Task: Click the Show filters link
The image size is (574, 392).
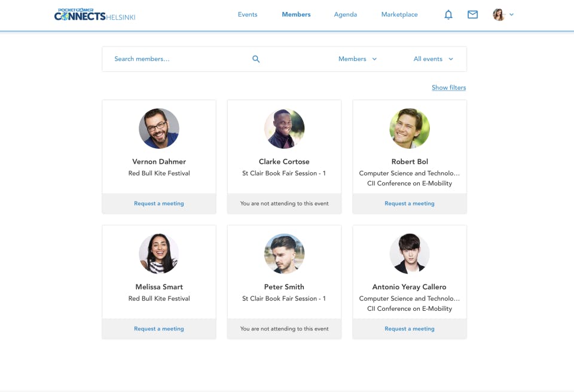Action: tap(449, 87)
